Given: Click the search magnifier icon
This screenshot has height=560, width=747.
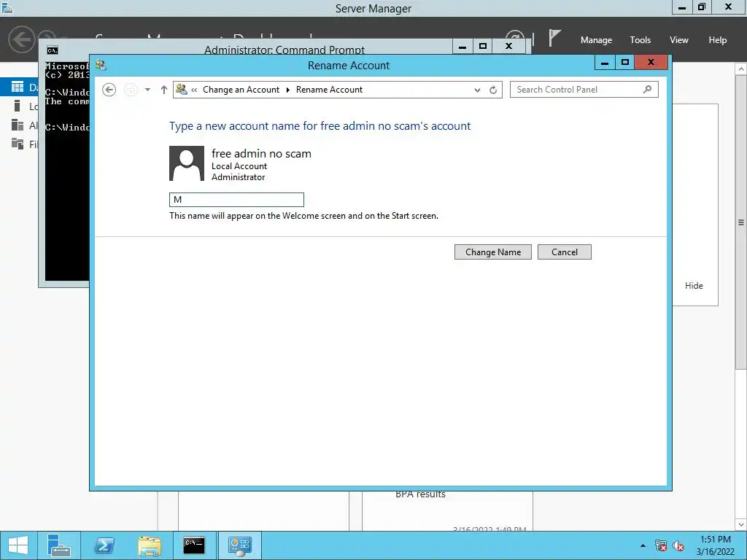Looking at the screenshot, I should pyautogui.click(x=647, y=90).
